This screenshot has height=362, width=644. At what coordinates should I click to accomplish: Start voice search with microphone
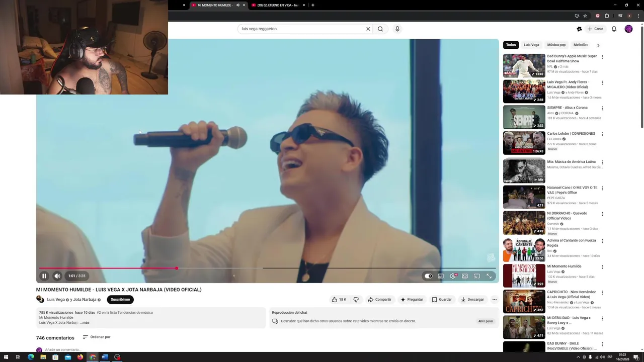pos(397,29)
